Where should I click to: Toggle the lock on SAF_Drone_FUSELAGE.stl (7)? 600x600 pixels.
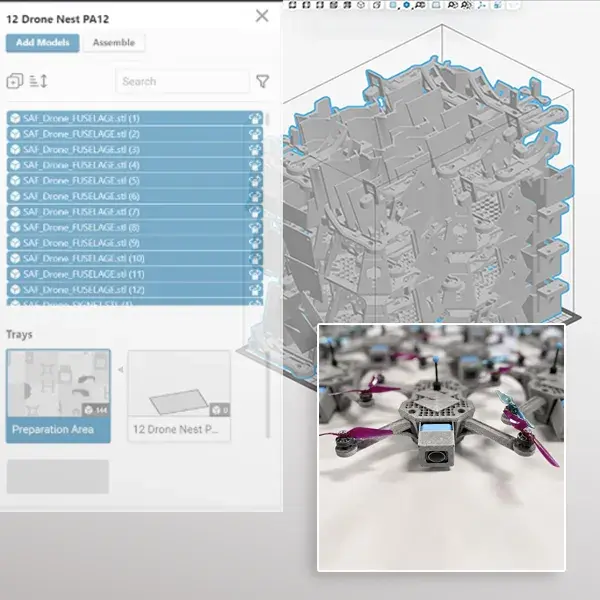pyautogui.click(x=255, y=212)
